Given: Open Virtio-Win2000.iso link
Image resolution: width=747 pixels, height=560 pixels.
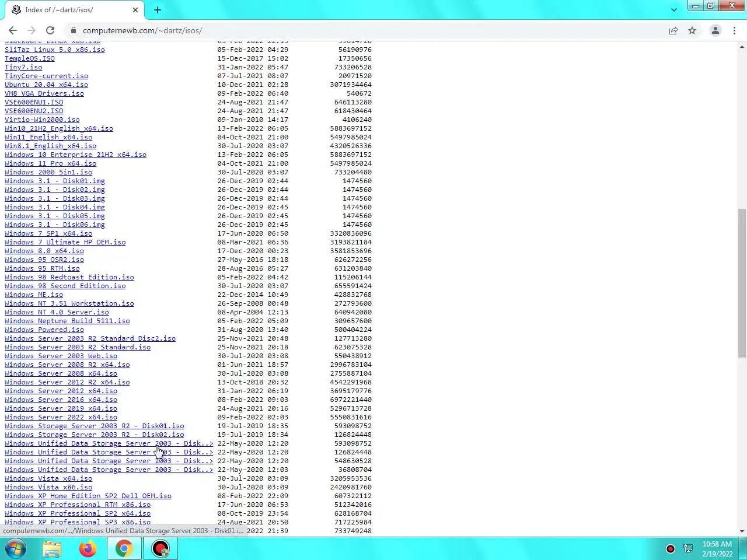Looking at the screenshot, I should click(x=42, y=120).
